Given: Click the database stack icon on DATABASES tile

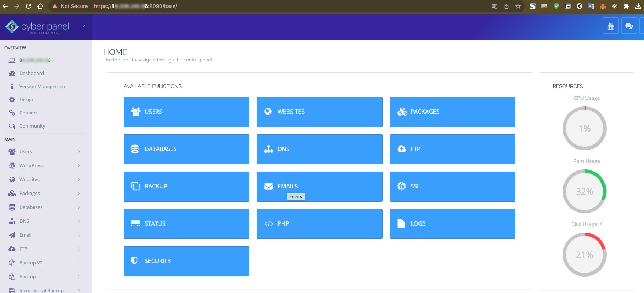Looking at the screenshot, I should pos(135,149).
